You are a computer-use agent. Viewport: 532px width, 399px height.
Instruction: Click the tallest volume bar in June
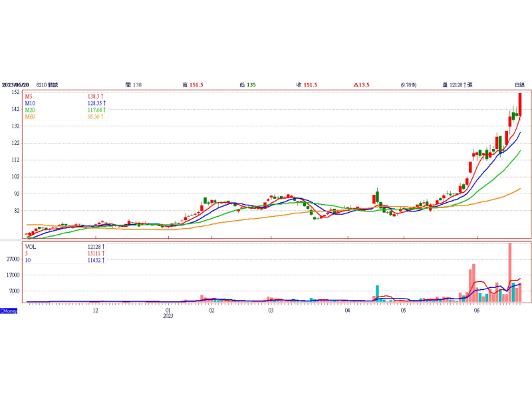510,273
